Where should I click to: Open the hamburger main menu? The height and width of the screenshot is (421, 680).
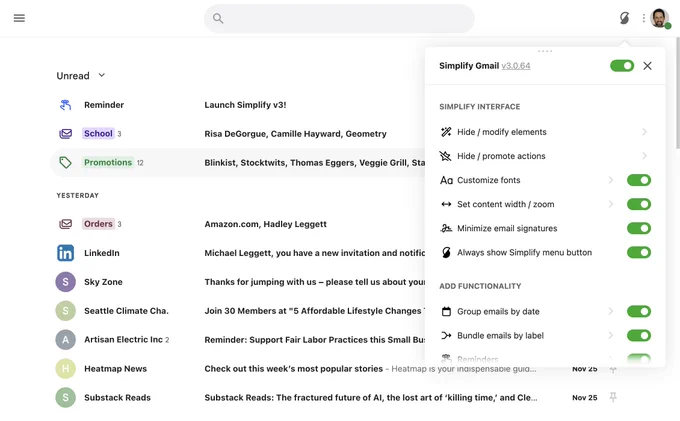[x=19, y=18]
